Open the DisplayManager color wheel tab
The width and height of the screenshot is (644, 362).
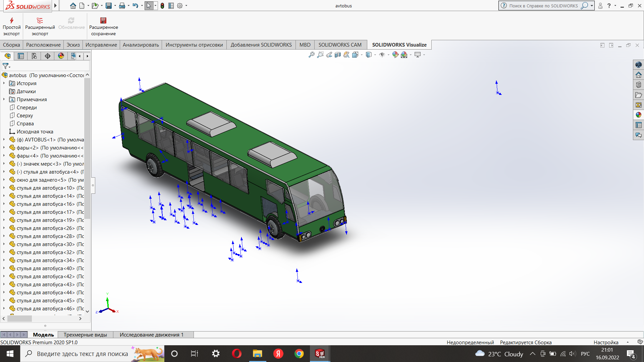(x=61, y=56)
